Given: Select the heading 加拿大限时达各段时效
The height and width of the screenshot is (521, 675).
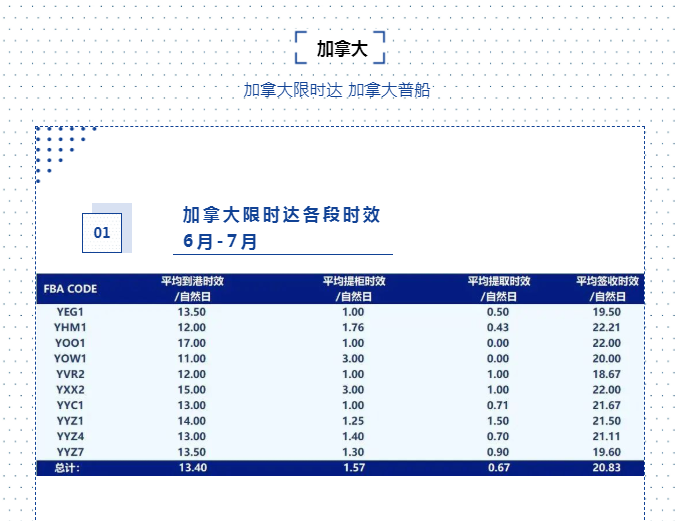Looking at the screenshot, I should point(281,215).
